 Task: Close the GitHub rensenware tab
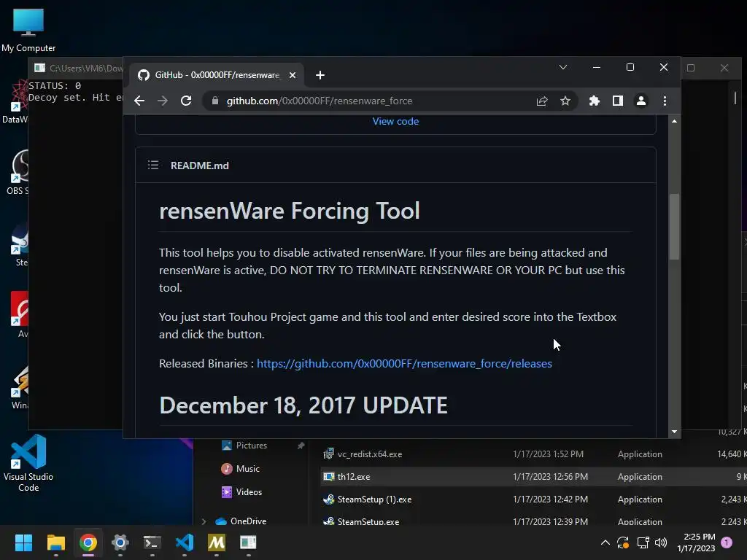click(293, 75)
